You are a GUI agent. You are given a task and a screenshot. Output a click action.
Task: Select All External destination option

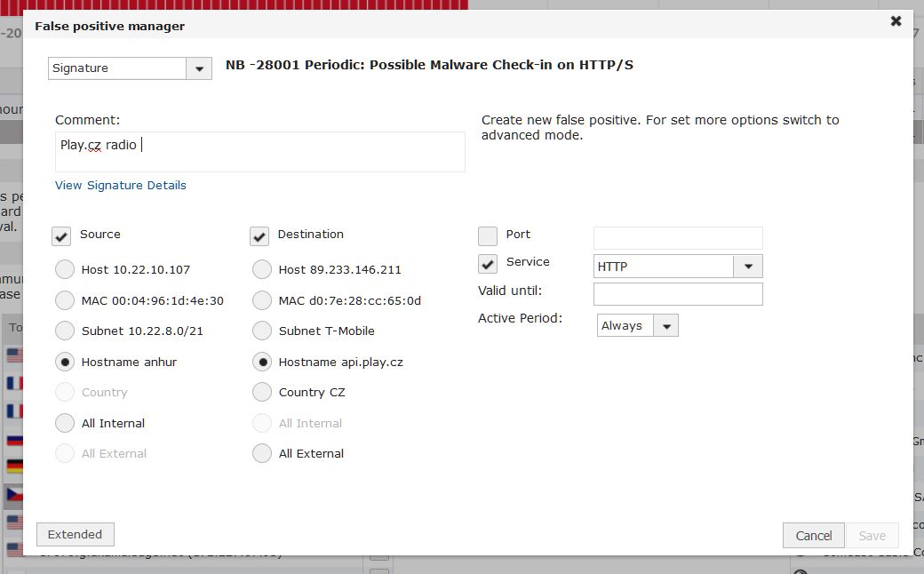click(x=262, y=453)
